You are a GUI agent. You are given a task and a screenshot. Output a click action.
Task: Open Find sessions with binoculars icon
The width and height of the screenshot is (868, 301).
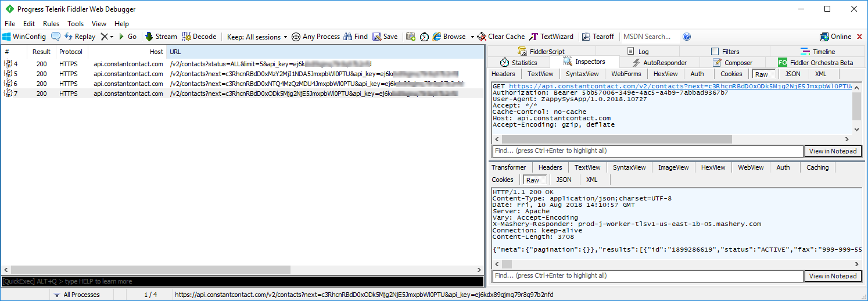tap(356, 37)
